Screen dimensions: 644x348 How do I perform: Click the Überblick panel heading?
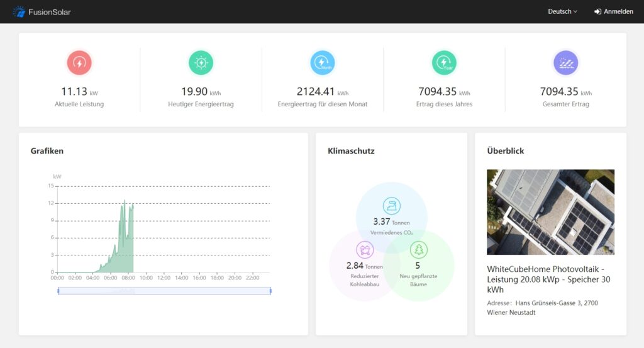coord(506,151)
